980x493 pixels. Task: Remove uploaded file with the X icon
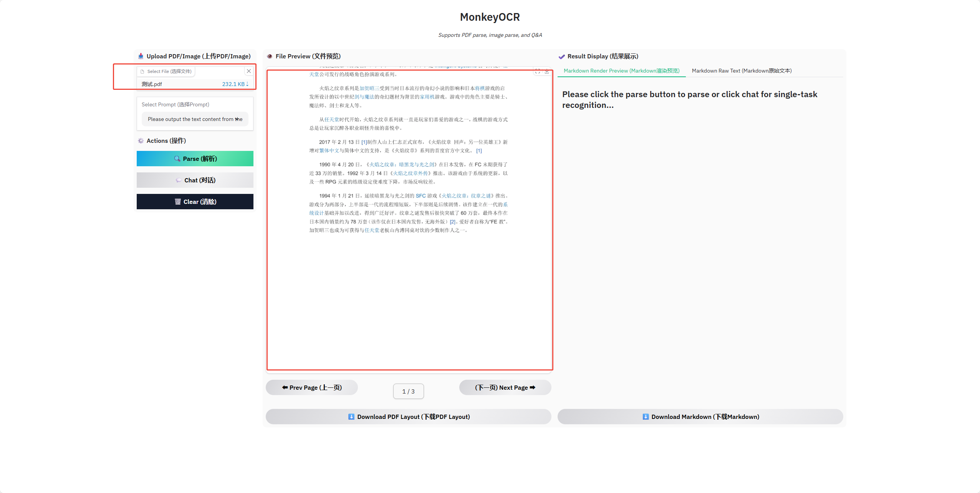click(x=249, y=71)
